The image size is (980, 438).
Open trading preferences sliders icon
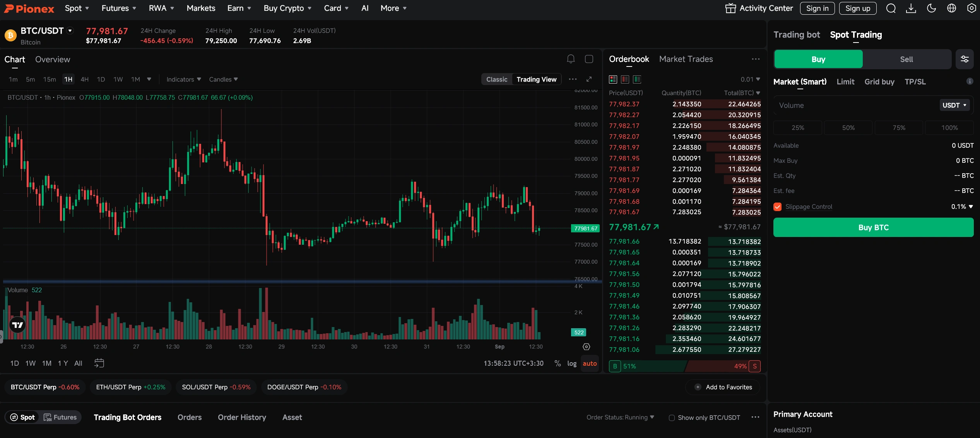[965, 59]
